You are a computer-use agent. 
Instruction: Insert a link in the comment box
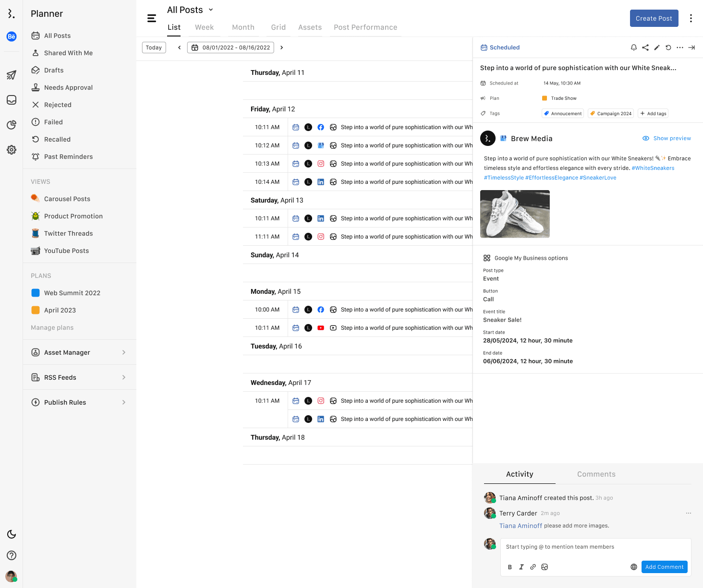tap(533, 567)
